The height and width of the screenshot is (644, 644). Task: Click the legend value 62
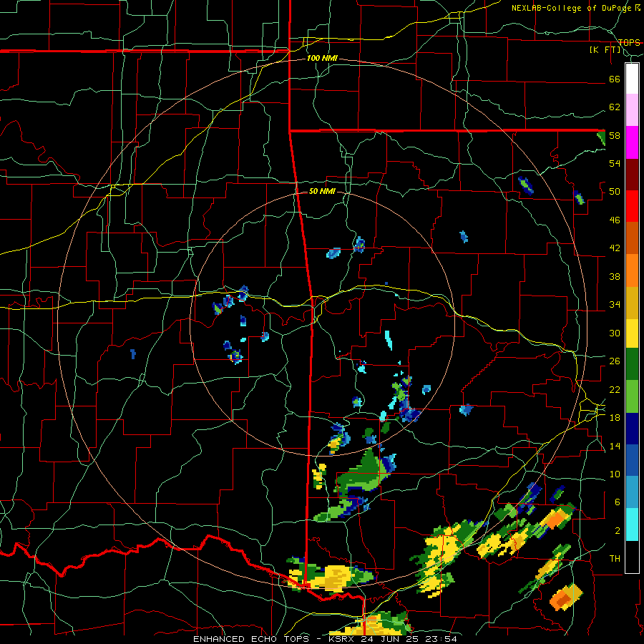[615, 107]
